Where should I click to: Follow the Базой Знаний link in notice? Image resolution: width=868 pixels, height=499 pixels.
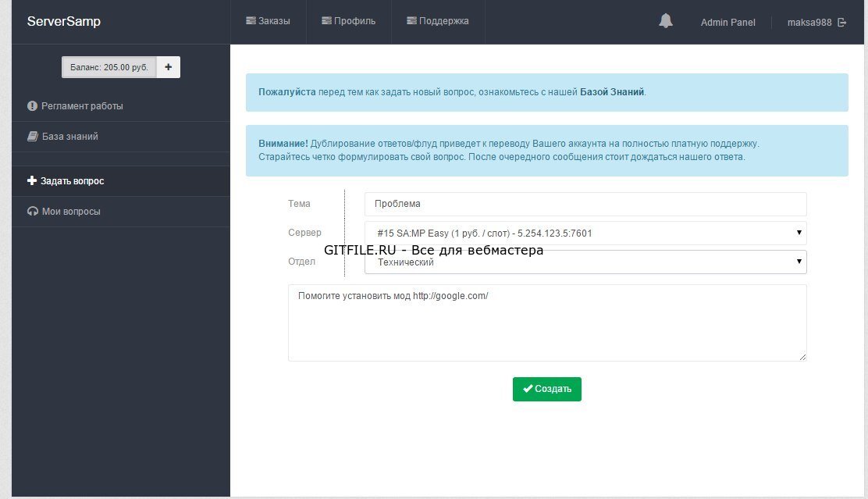tap(612, 92)
